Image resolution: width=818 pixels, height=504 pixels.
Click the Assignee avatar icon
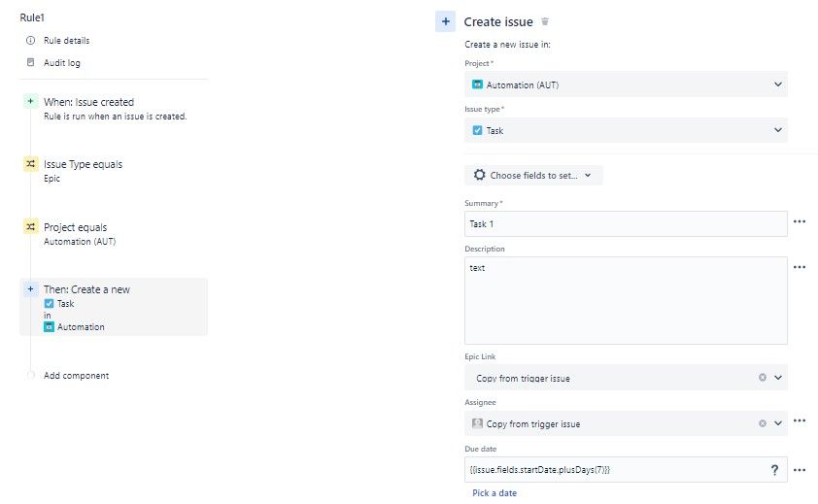(477, 423)
